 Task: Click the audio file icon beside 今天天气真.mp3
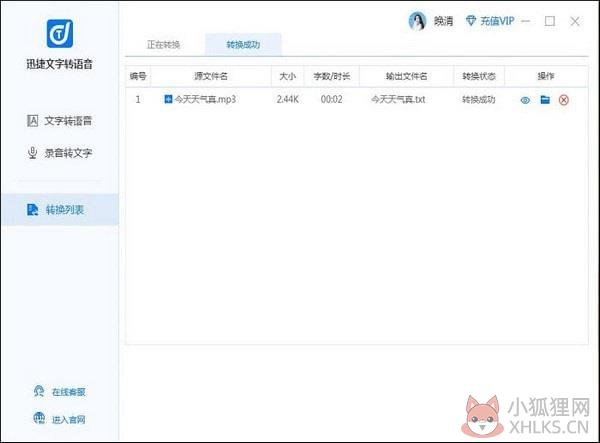168,99
